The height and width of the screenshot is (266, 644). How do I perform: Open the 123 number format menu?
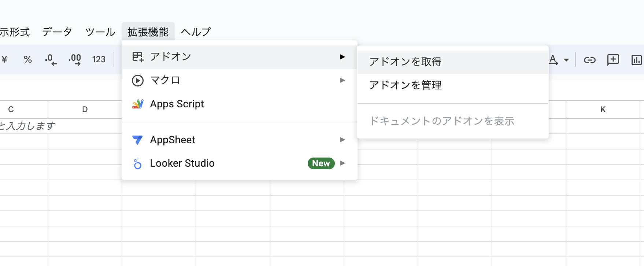99,59
